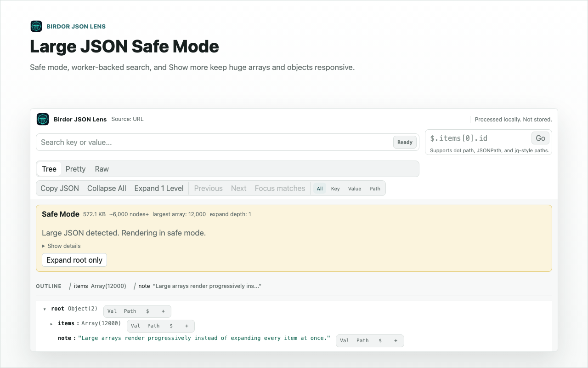Click the note string value in tree

pyautogui.click(x=204, y=338)
